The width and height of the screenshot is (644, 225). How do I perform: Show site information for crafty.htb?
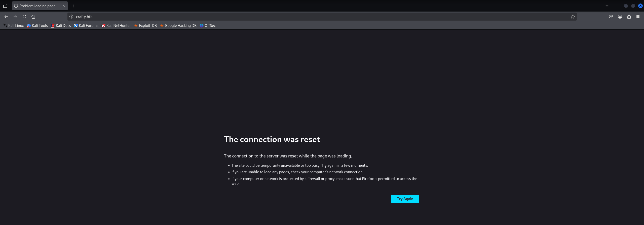[x=71, y=17]
